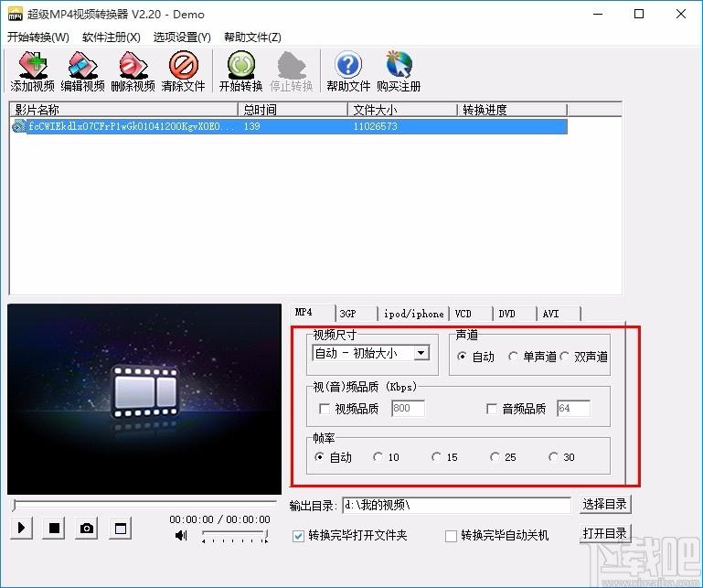Viewport: 703px width, 588px height.
Task: Click the preview seek slider
Action: (x=144, y=504)
